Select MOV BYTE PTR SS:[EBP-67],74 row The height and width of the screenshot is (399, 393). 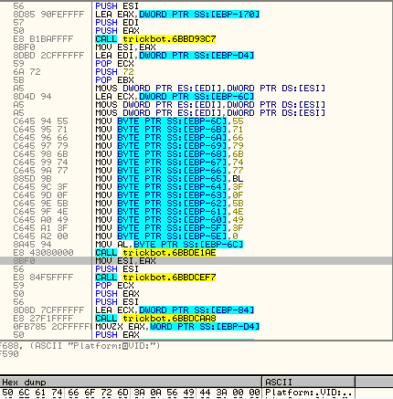pos(169,162)
